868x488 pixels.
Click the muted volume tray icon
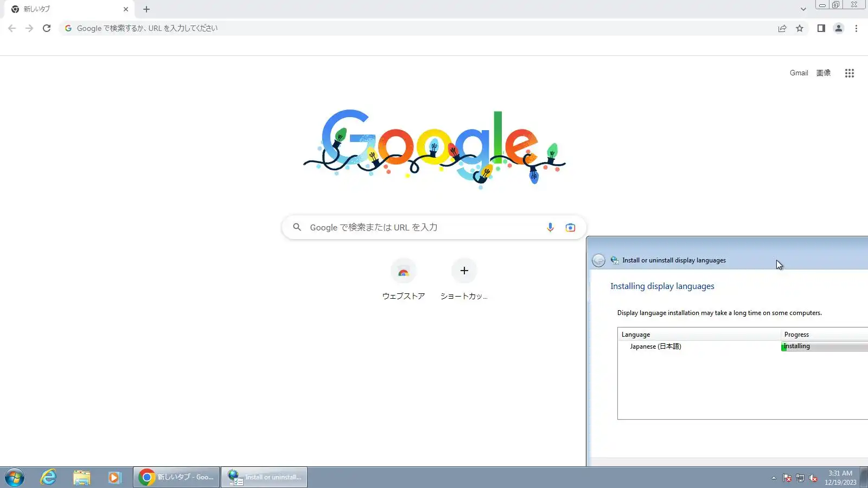click(813, 478)
